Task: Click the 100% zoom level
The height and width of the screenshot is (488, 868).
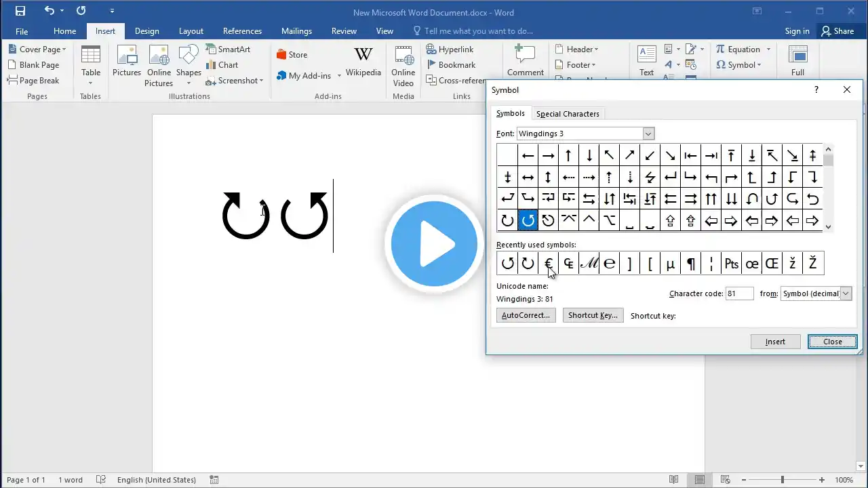Action: pos(844,480)
